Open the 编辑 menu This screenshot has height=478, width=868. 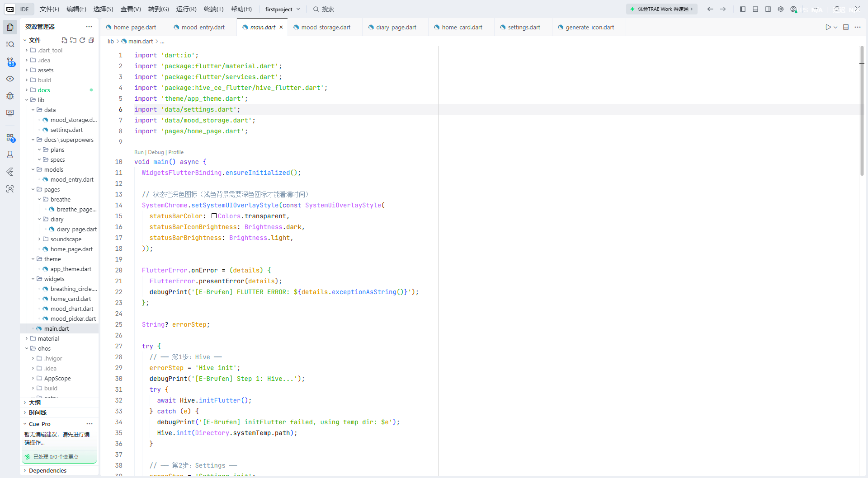coord(76,9)
